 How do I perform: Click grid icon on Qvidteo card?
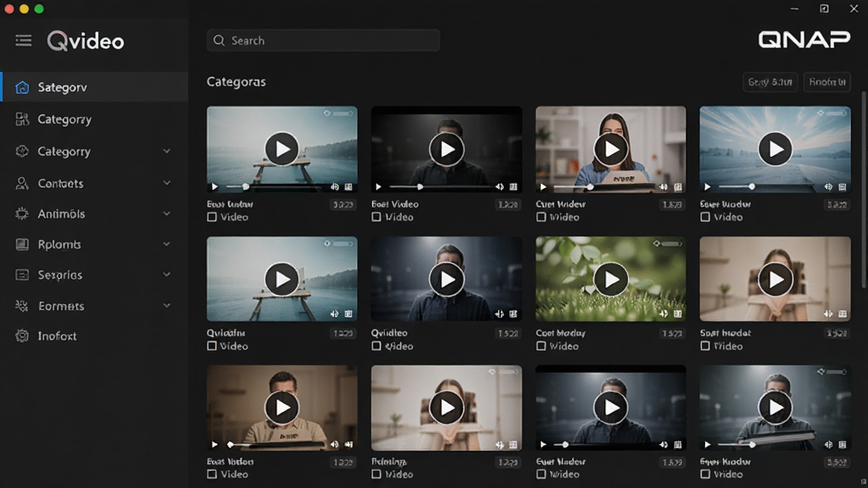(513, 313)
